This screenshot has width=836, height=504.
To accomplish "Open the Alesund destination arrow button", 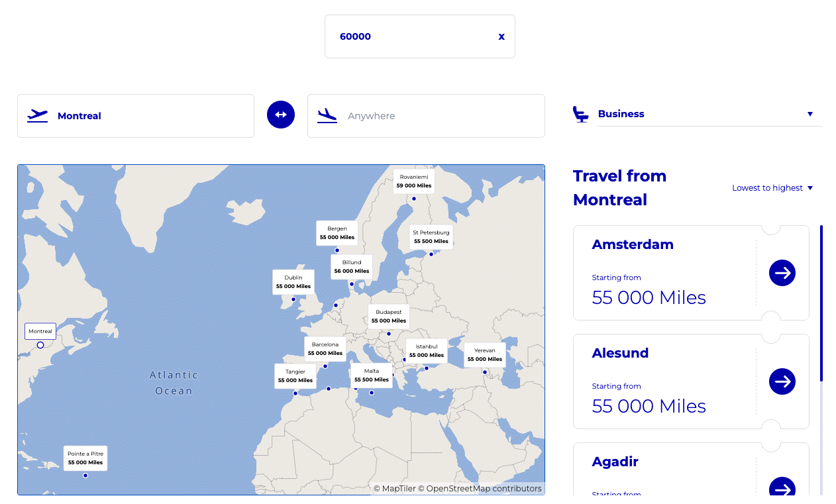I will point(782,381).
